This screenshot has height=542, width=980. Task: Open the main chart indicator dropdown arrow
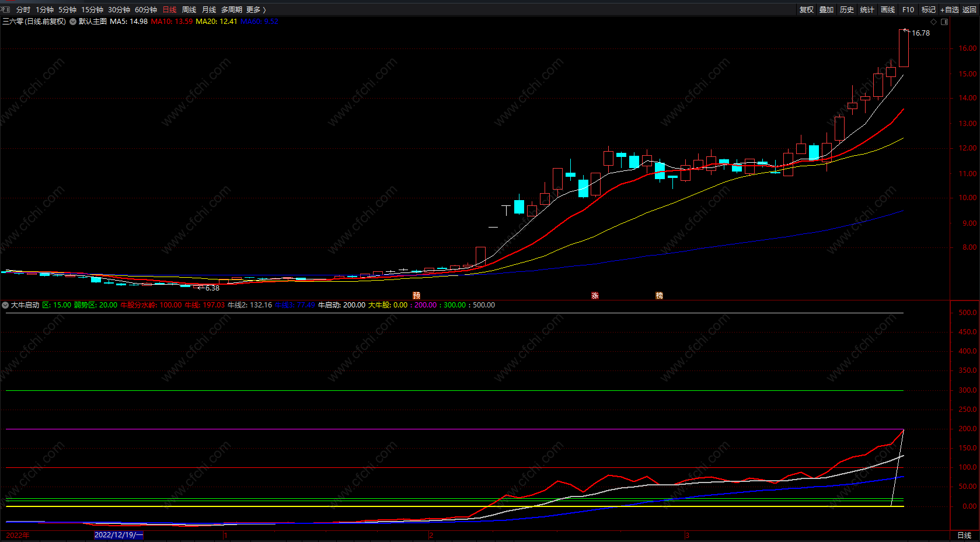pos(73,22)
